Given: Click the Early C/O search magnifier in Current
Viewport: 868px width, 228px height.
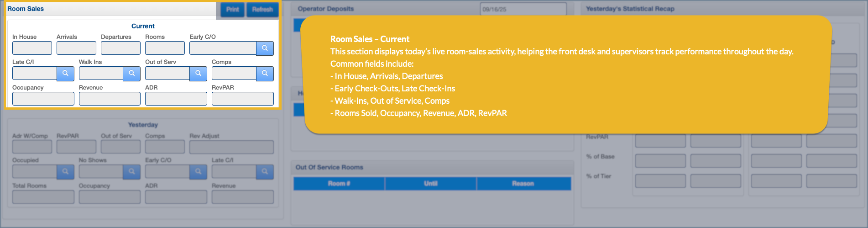Looking at the screenshot, I should coord(265,48).
